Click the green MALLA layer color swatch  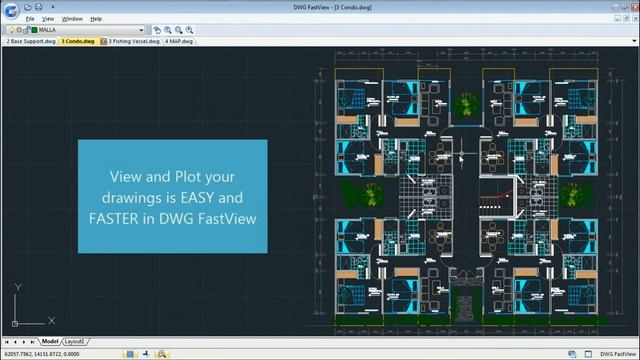[x=34, y=30]
